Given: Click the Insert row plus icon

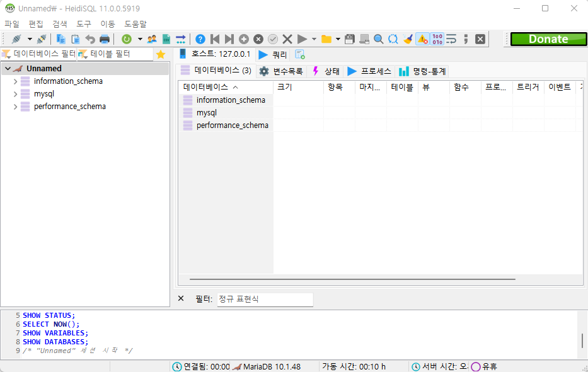Looking at the screenshot, I should pyautogui.click(x=244, y=39).
